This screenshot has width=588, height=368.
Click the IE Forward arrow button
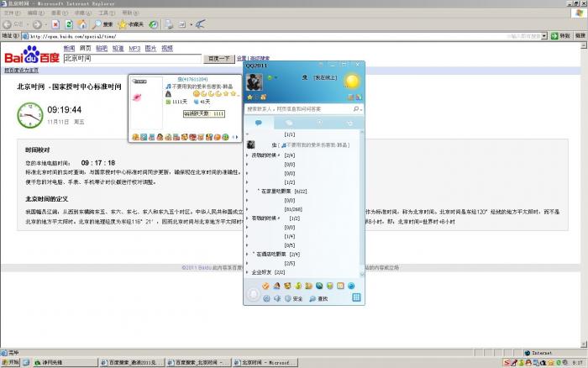coord(37,24)
